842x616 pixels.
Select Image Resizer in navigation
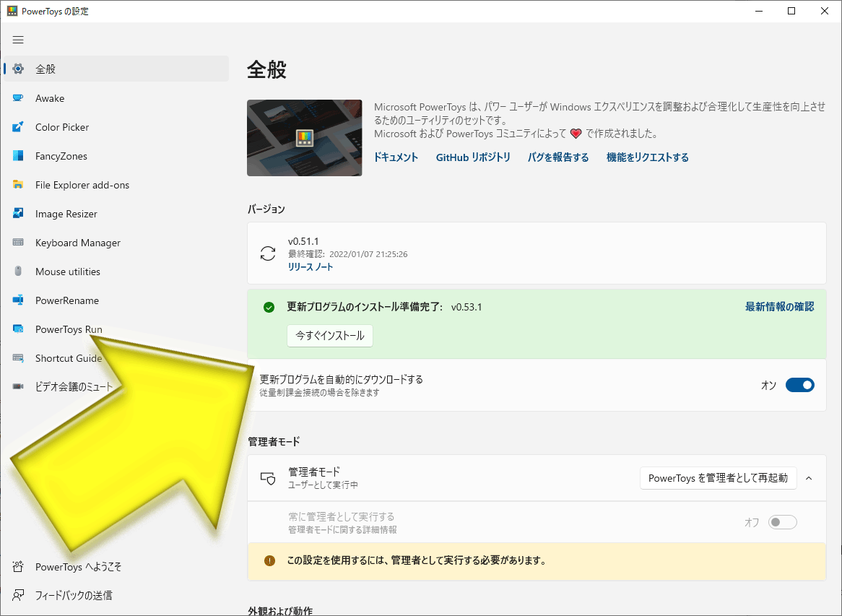pyautogui.click(x=116, y=214)
